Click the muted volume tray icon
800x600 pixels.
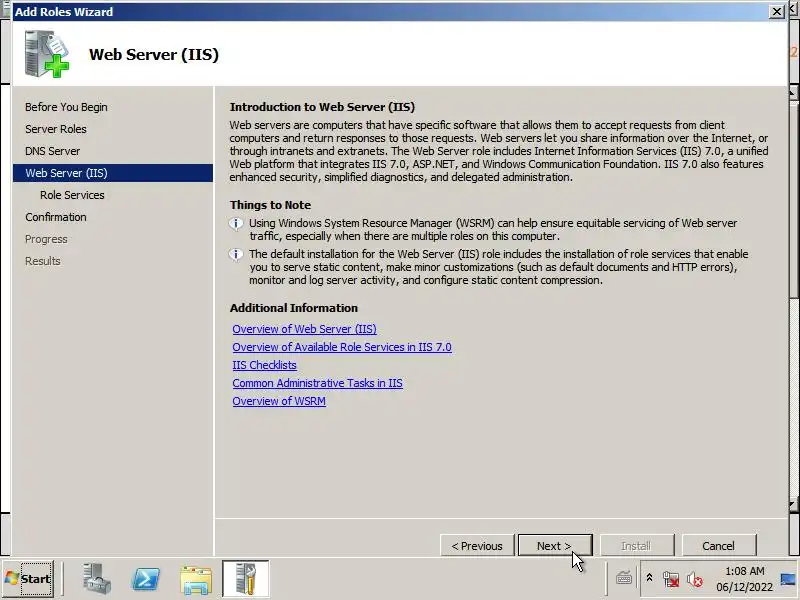(694, 579)
